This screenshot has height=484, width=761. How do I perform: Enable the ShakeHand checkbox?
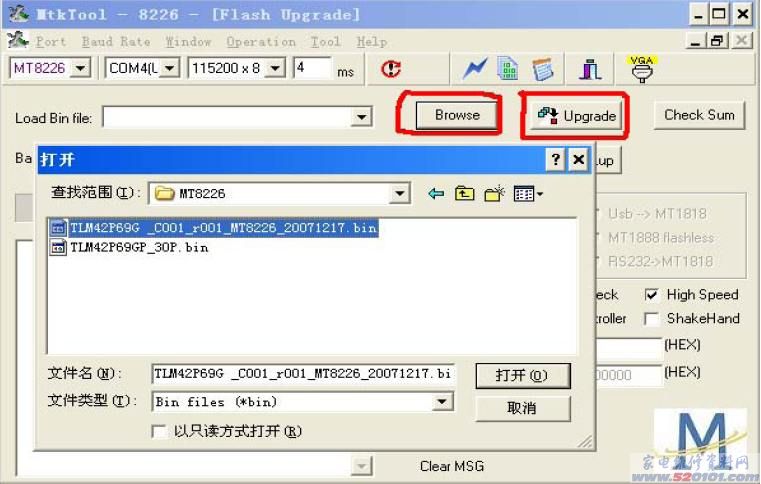tap(651, 319)
